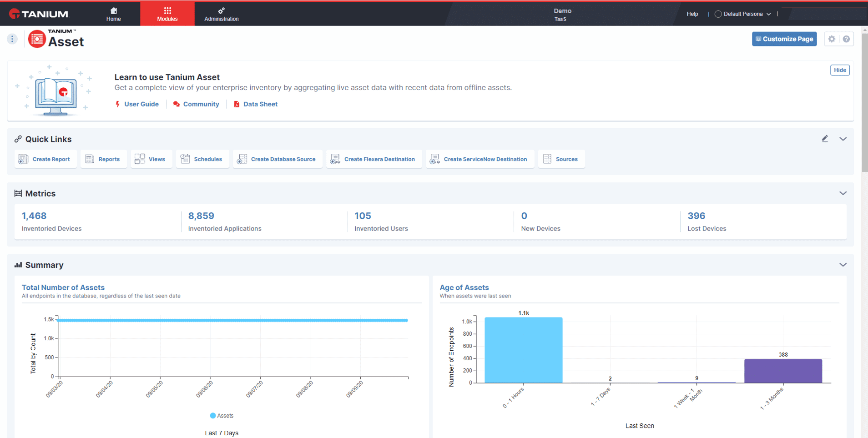Click the blue 0 - 1 Hours bar

(523, 350)
